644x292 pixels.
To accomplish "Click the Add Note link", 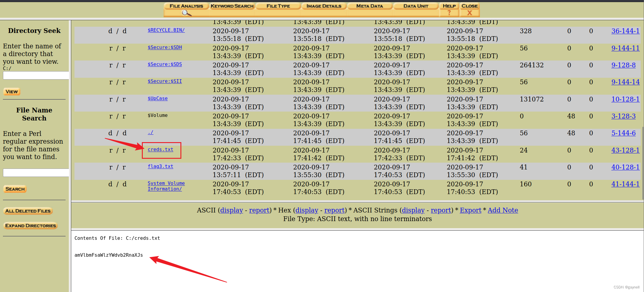I will click(503, 210).
